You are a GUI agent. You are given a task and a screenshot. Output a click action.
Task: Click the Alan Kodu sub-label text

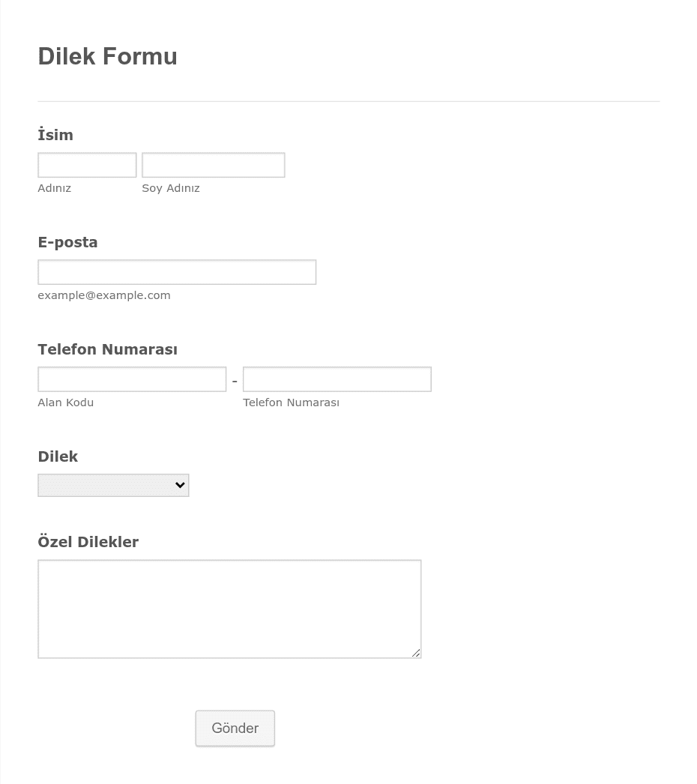[x=66, y=402]
